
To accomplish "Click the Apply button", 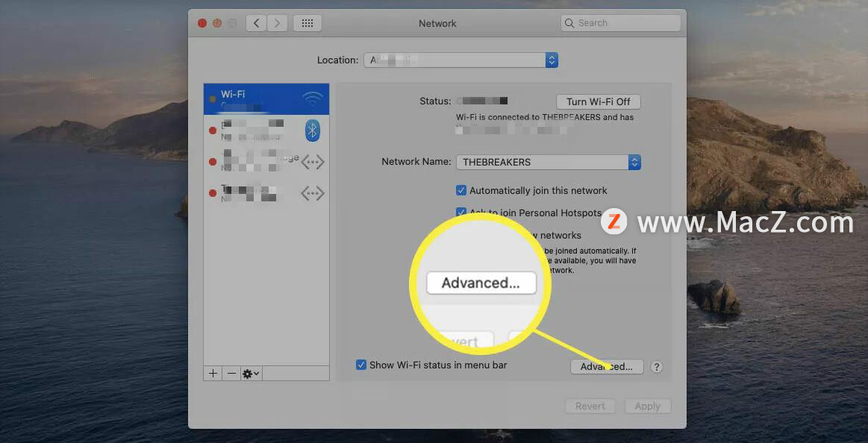I will point(648,406).
